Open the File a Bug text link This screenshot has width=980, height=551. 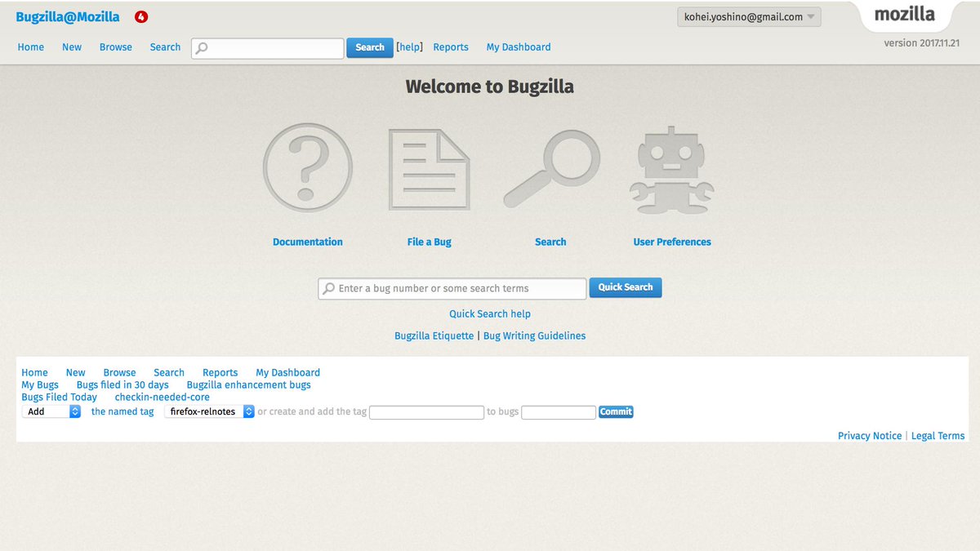pos(429,242)
